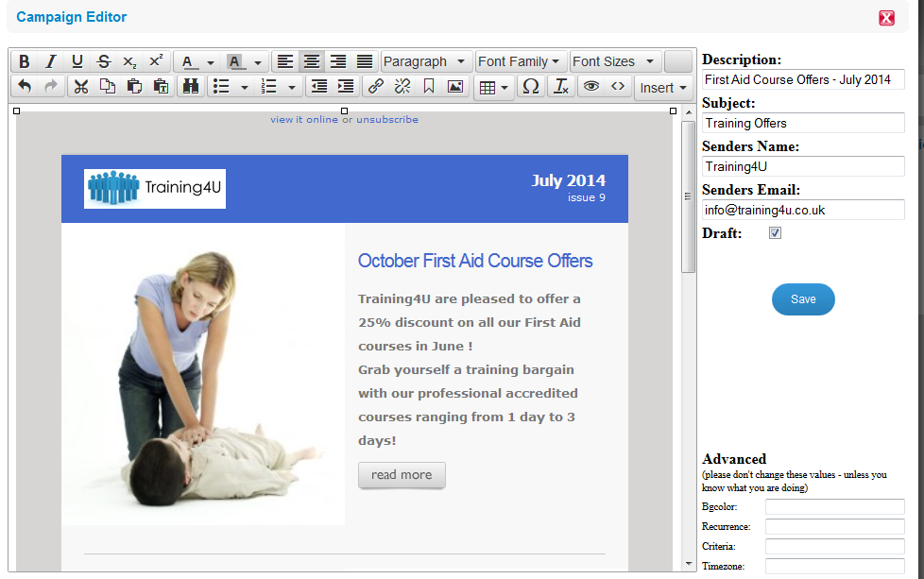Click the Timezone input field

(834, 567)
